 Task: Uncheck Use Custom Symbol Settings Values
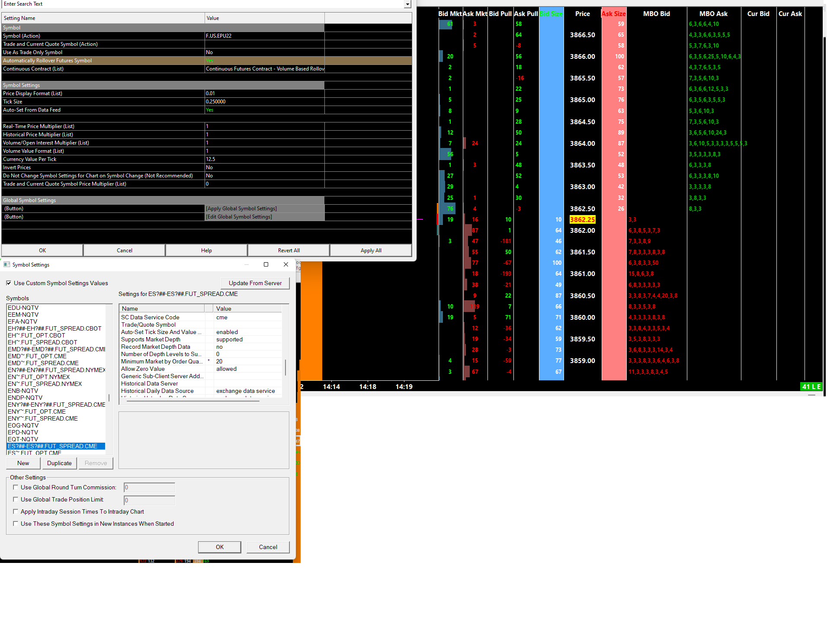9,283
